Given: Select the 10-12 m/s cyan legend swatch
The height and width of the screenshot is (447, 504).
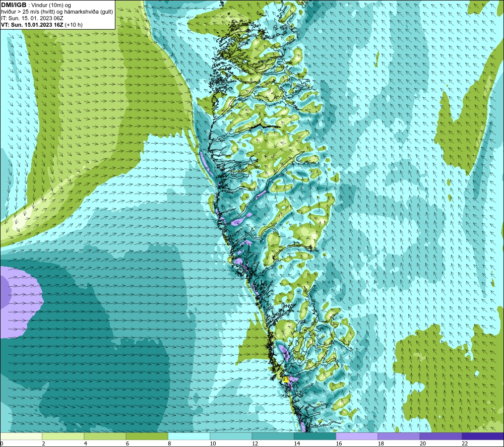Looking at the screenshot, I should pyautogui.click(x=231, y=436).
